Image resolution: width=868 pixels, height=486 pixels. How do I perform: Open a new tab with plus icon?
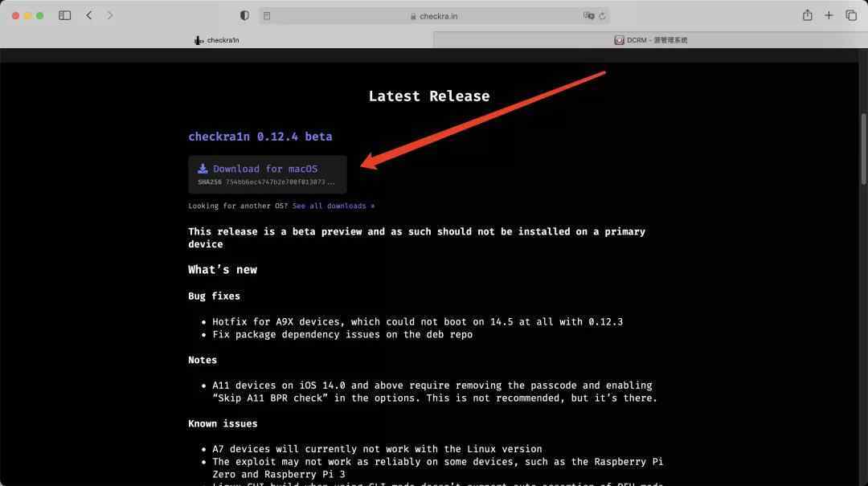coord(829,15)
